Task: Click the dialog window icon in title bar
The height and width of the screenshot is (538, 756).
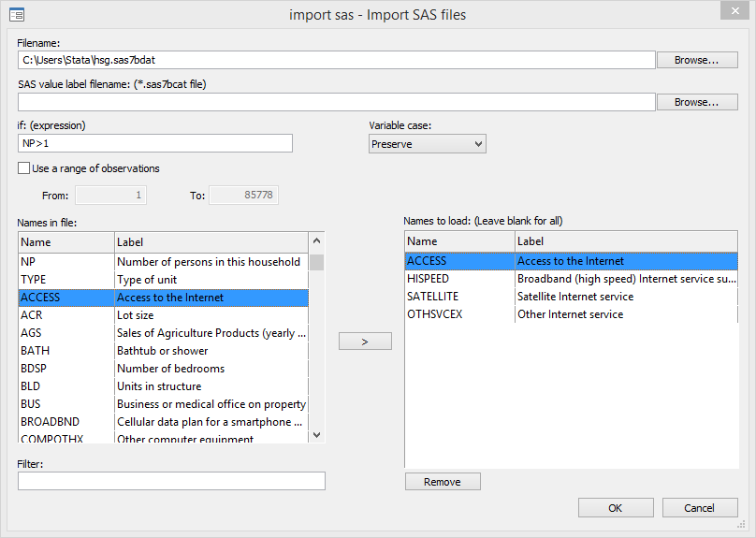Action: [x=16, y=14]
